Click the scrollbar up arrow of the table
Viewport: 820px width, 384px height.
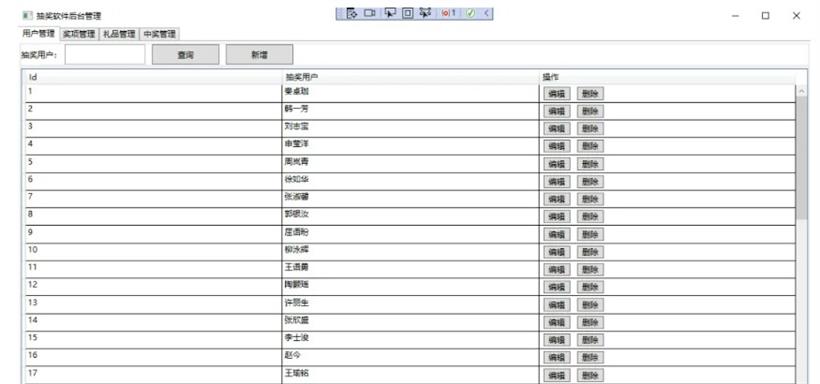point(802,92)
